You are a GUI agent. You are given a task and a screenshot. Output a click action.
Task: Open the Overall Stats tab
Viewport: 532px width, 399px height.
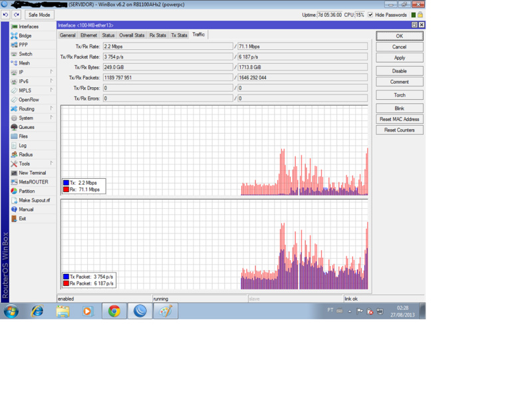(x=132, y=35)
